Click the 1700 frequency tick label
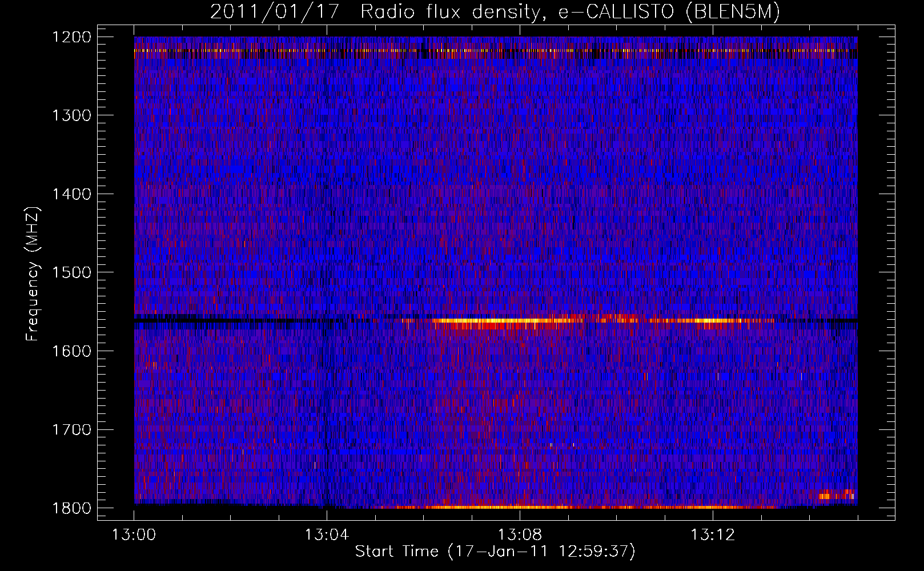This screenshot has width=924, height=571. pos(71,429)
